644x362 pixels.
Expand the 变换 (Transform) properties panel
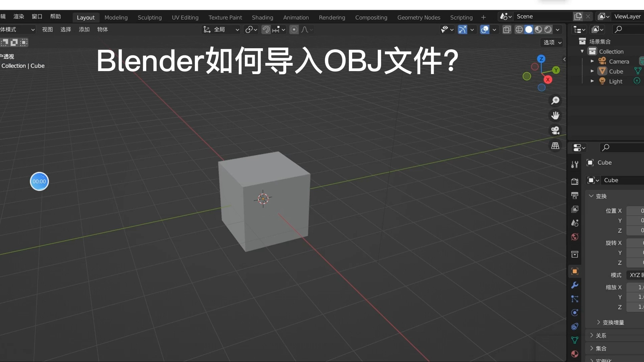point(600,196)
